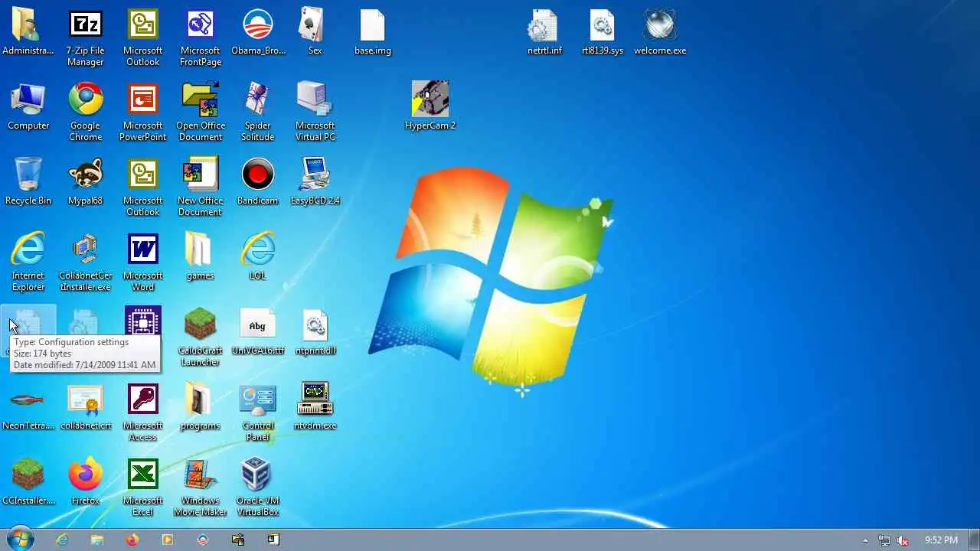Show hidden system tray icons
This screenshot has height=551, width=980.
(866, 540)
